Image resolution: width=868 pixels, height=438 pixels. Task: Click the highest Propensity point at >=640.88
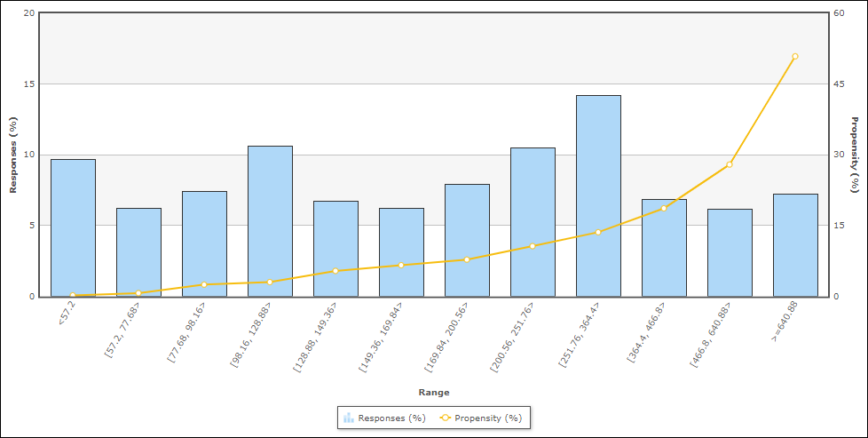click(x=795, y=56)
